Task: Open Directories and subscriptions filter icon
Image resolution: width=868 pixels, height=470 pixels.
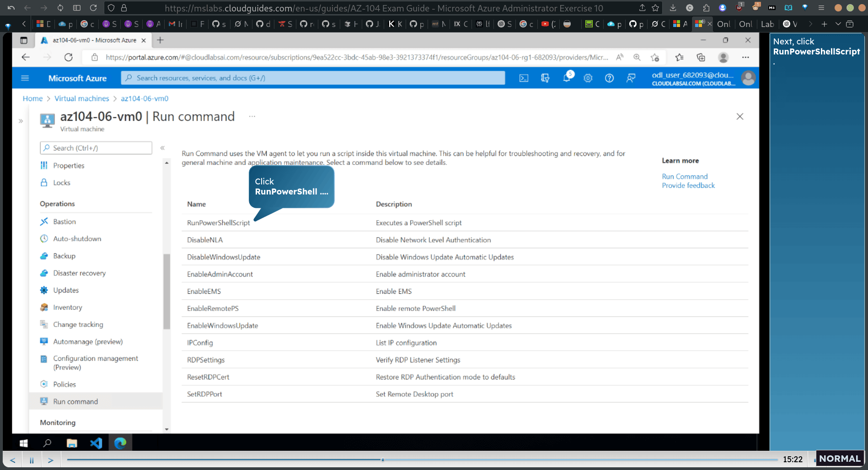Action: coord(545,78)
